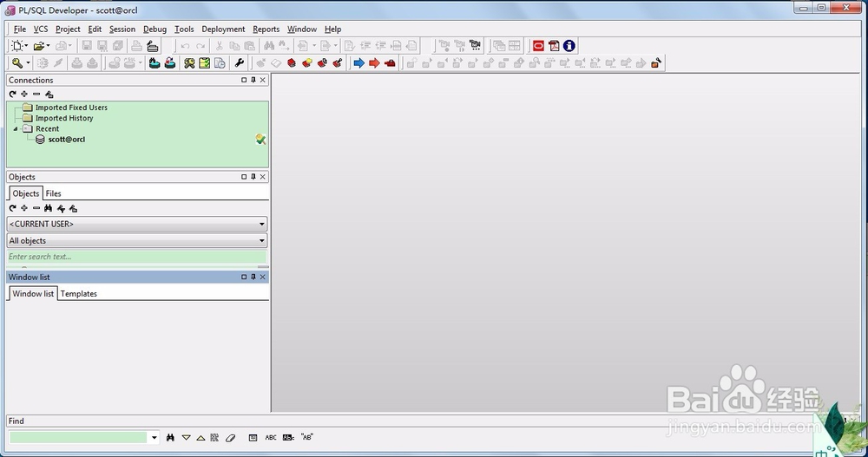The height and width of the screenshot is (457, 868).
Task: Click the Enter search text field
Action: tap(137, 257)
